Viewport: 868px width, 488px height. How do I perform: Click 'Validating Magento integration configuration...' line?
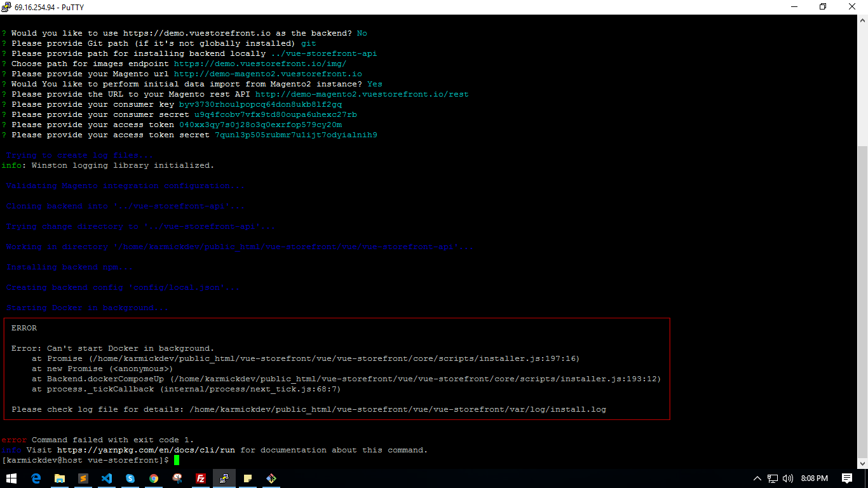click(126, 186)
